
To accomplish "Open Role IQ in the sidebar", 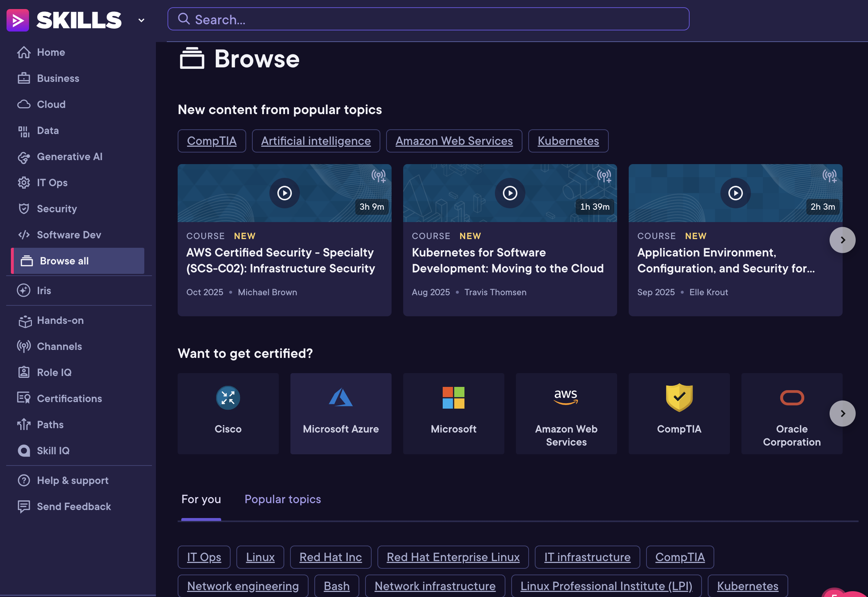I will click(54, 372).
